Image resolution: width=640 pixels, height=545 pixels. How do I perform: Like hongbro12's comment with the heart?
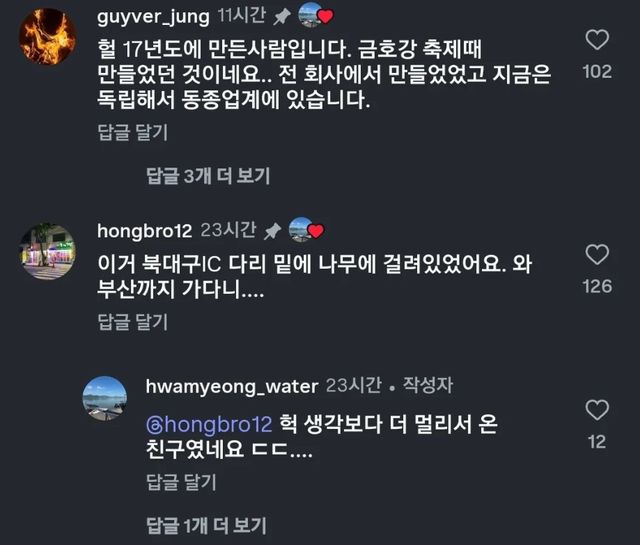[596, 255]
